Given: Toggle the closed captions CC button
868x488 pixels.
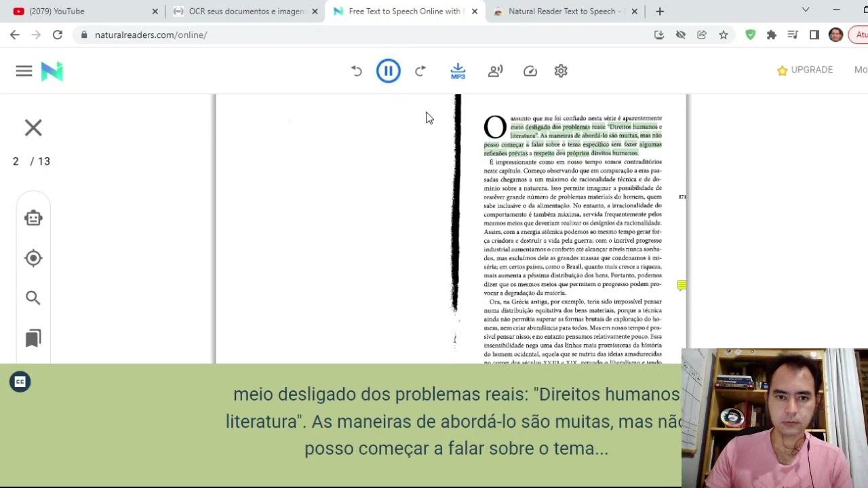Looking at the screenshot, I should tap(20, 382).
